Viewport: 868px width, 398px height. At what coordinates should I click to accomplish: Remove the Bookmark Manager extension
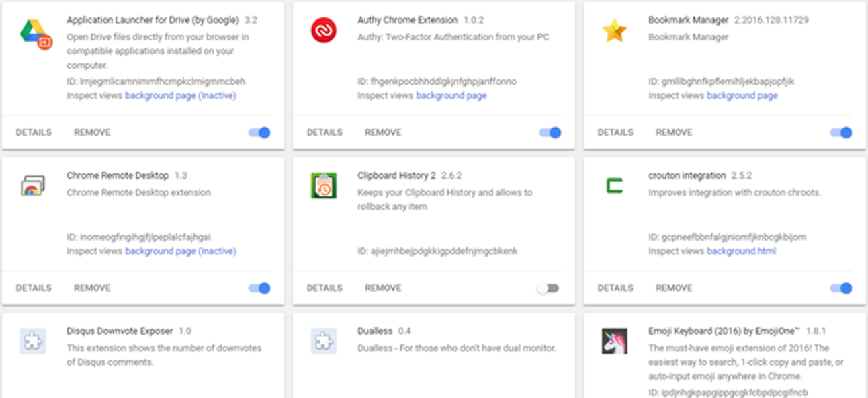click(674, 132)
